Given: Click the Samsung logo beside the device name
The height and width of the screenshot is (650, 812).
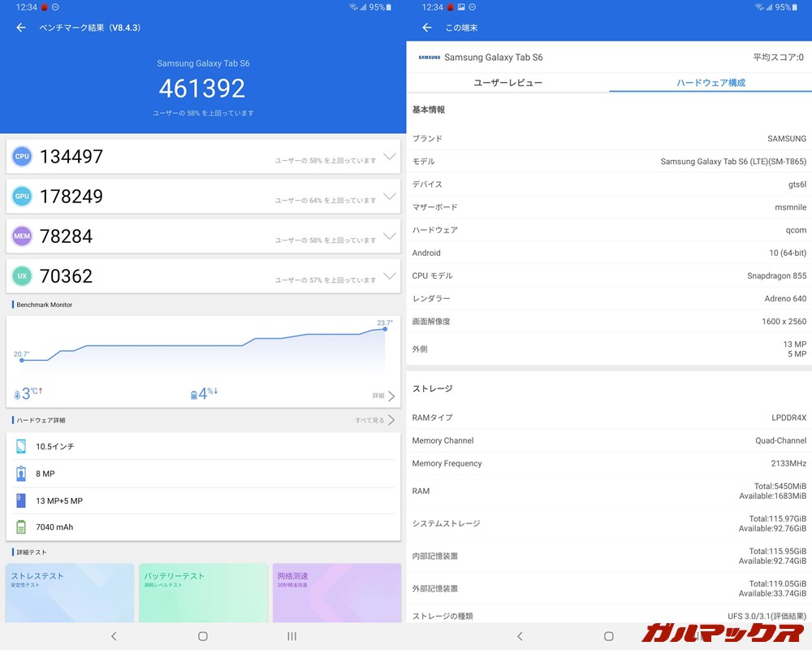Looking at the screenshot, I should point(430,58).
